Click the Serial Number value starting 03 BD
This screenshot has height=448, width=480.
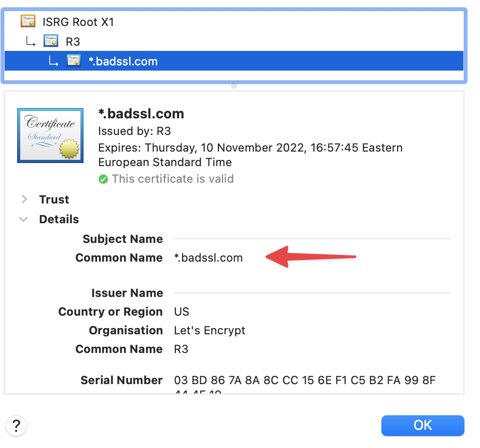click(x=305, y=381)
